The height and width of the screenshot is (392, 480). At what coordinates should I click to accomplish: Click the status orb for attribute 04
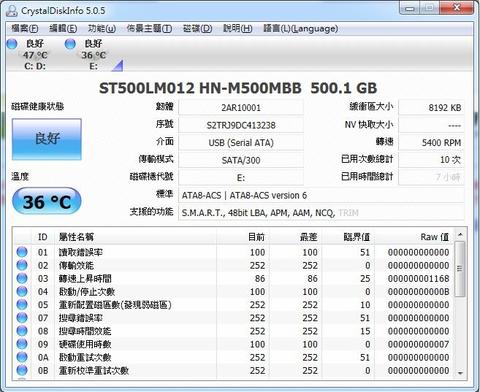point(22,291)
